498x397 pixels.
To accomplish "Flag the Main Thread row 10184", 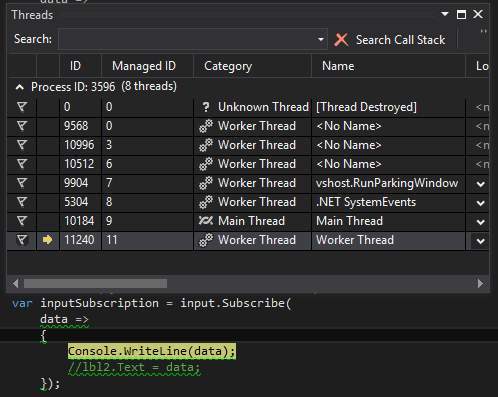I will tap(22, 221).
